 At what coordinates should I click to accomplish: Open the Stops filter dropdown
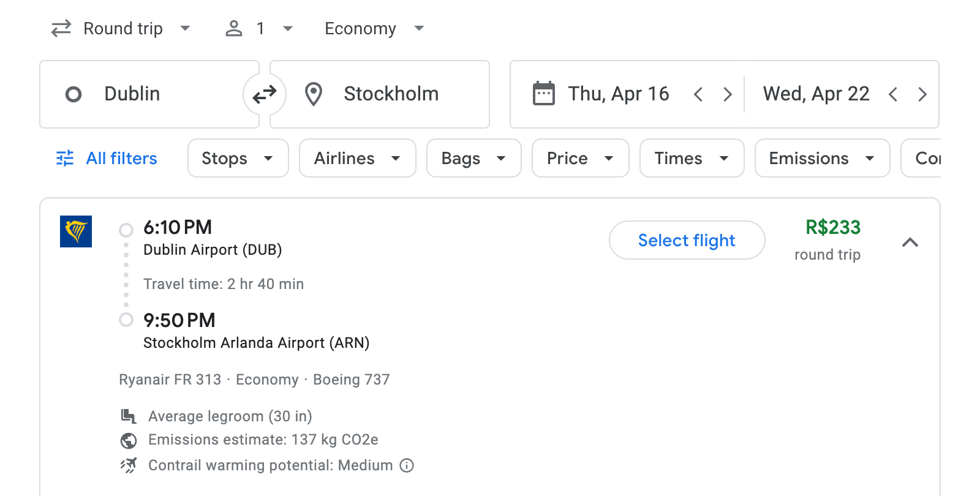238,158
